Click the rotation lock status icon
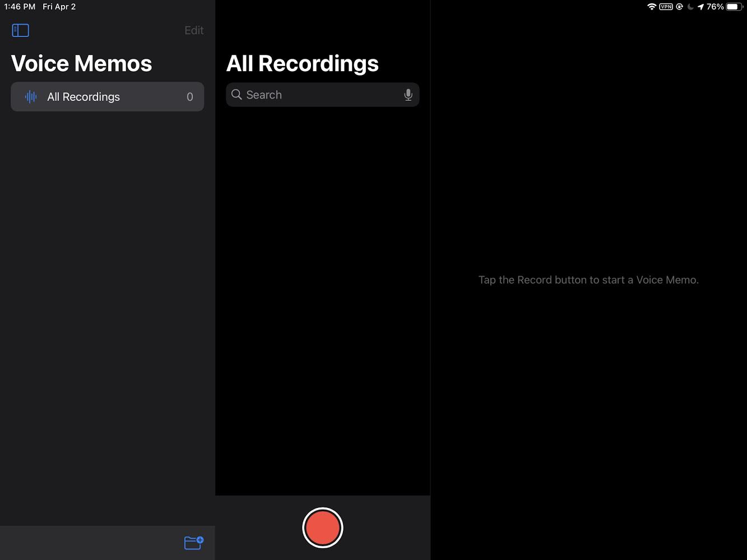The width and height of the screenshot is (747, 560). click(x=680, y=7)
